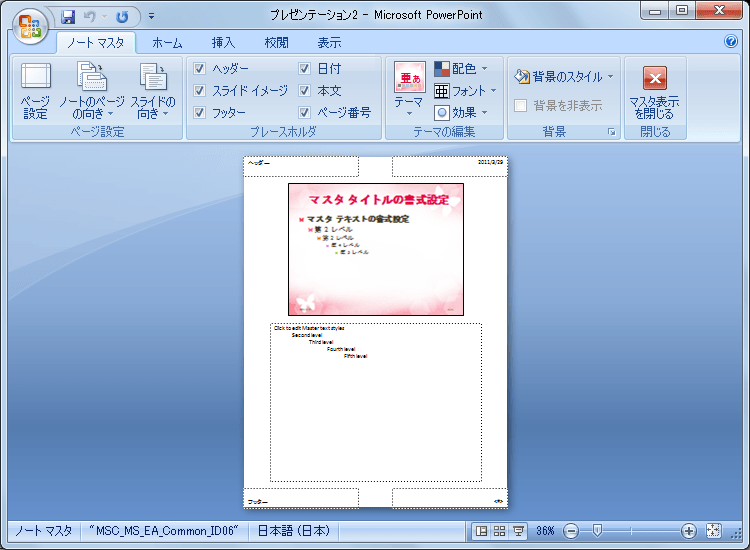Screen dimensions: 750x550
Task: Click the zoom slider handle
Action: coord(597,530)
